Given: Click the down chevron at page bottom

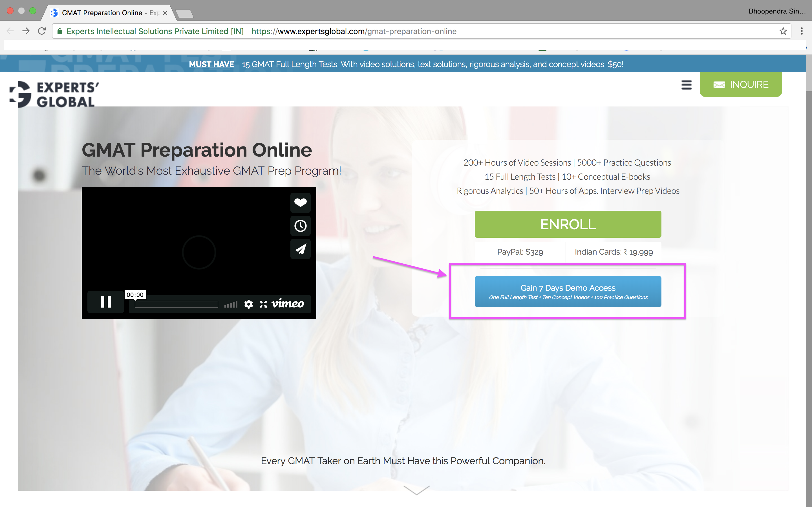Looking at the screenshot, I should point(416,490).
